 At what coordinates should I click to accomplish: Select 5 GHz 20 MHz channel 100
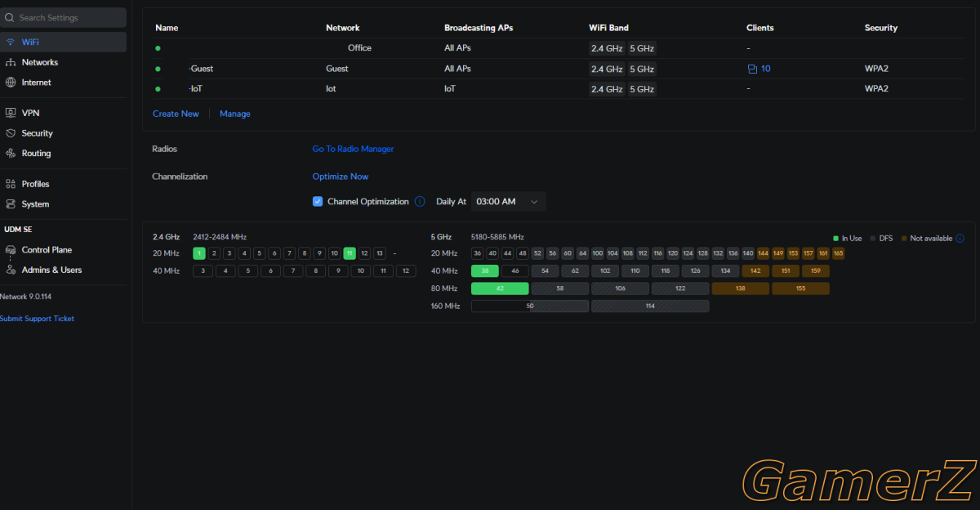pos(598,253)
